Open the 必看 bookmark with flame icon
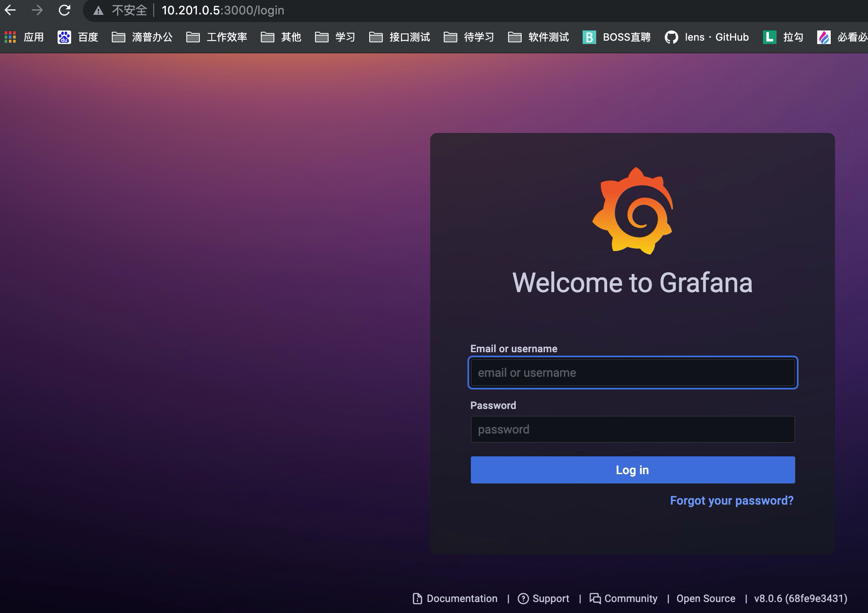This screenshot has height=613, width=868. pyautogui.click(x=842, y=37)
